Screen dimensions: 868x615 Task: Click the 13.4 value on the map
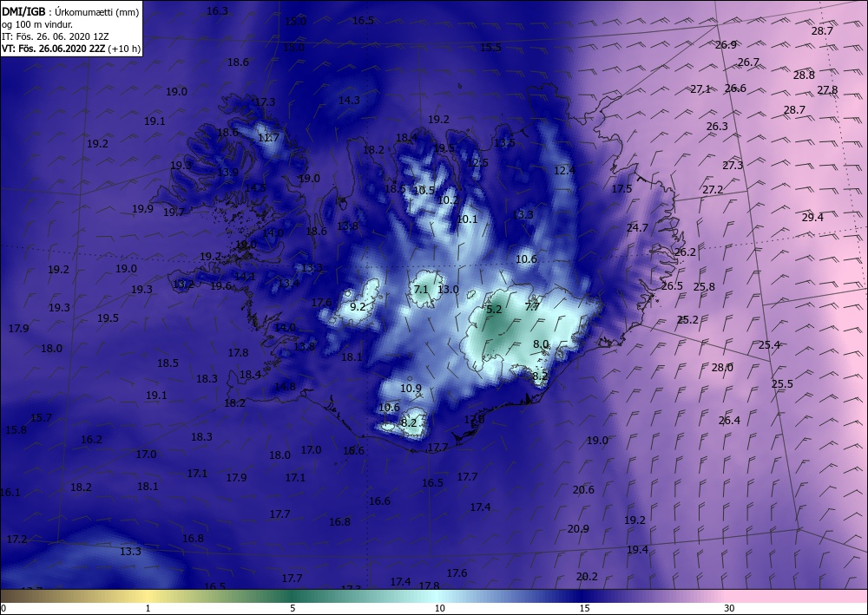click(x=288, y=283)
